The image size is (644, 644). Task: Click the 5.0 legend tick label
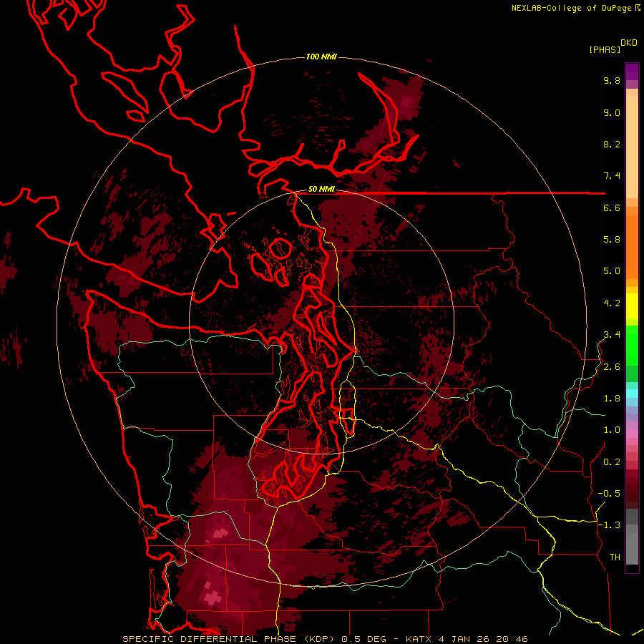coord(612,271)
